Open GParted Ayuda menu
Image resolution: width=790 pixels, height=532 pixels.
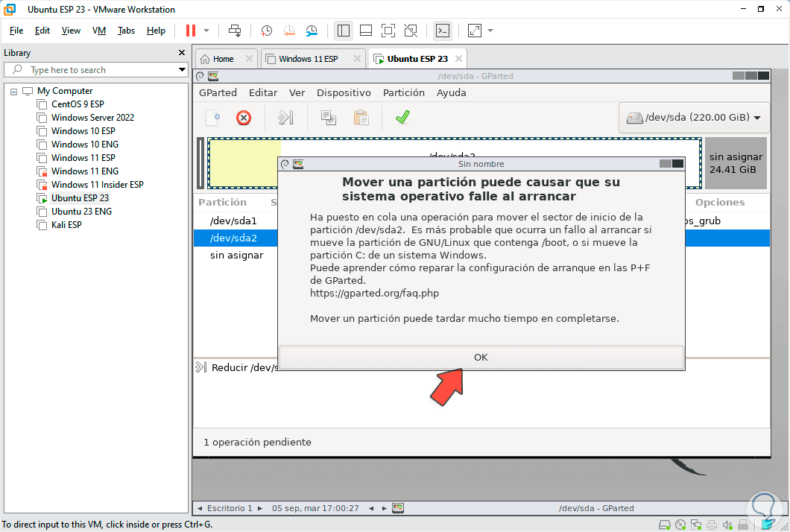click(x=451, y=92)
